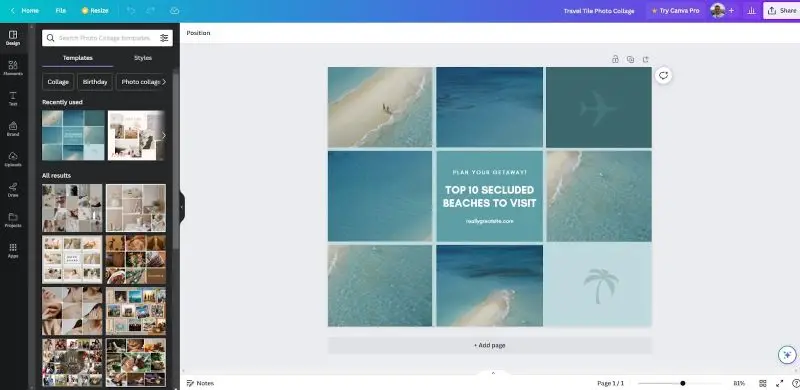Select the Draw tool icon
Image resolution: width=800 pixels, height=390 pixels.
[13, 189]
